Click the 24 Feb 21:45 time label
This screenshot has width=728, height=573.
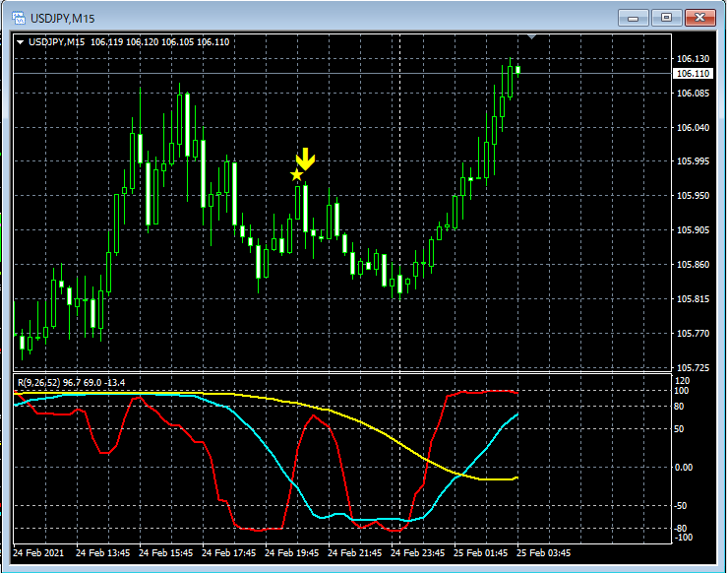pos(355,553)
